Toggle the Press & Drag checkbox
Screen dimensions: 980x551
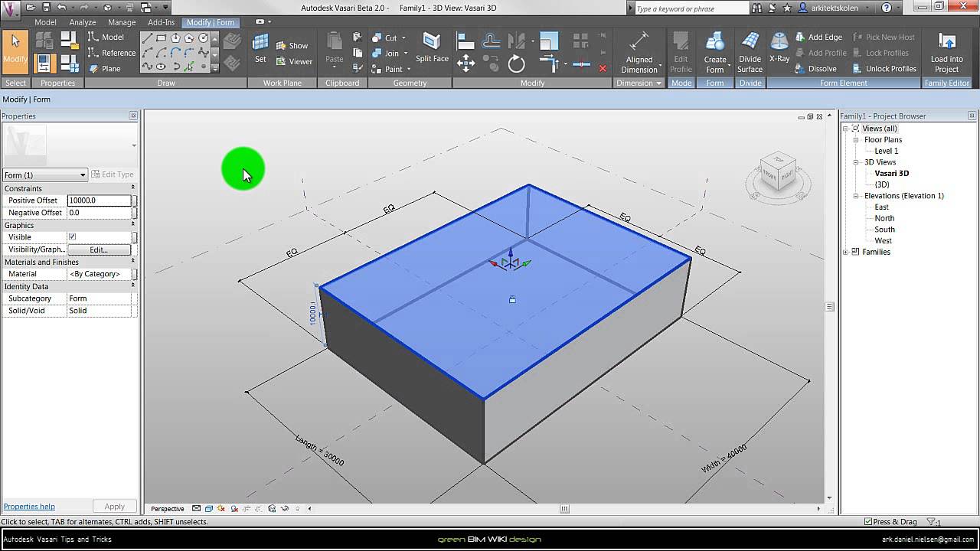tap(868, 522)
